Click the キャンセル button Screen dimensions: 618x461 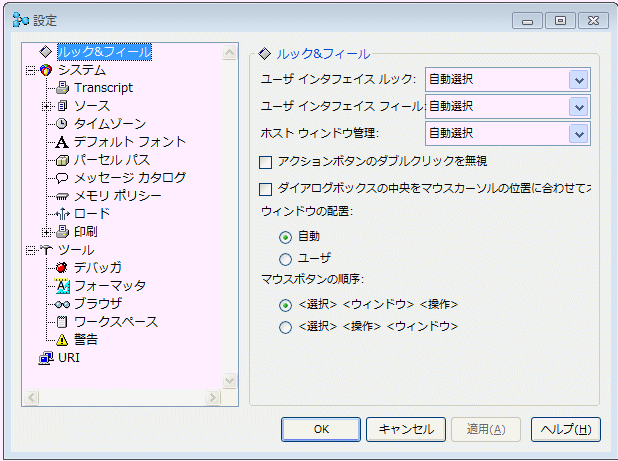(406, 429)
